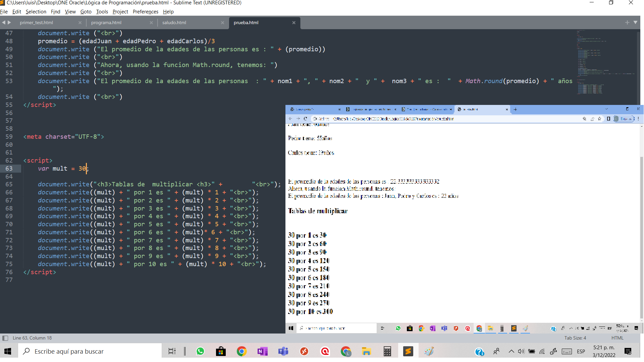Open a new browser tab with plus
The width and height of the screenshot is (644, 362).
[515, 109]
